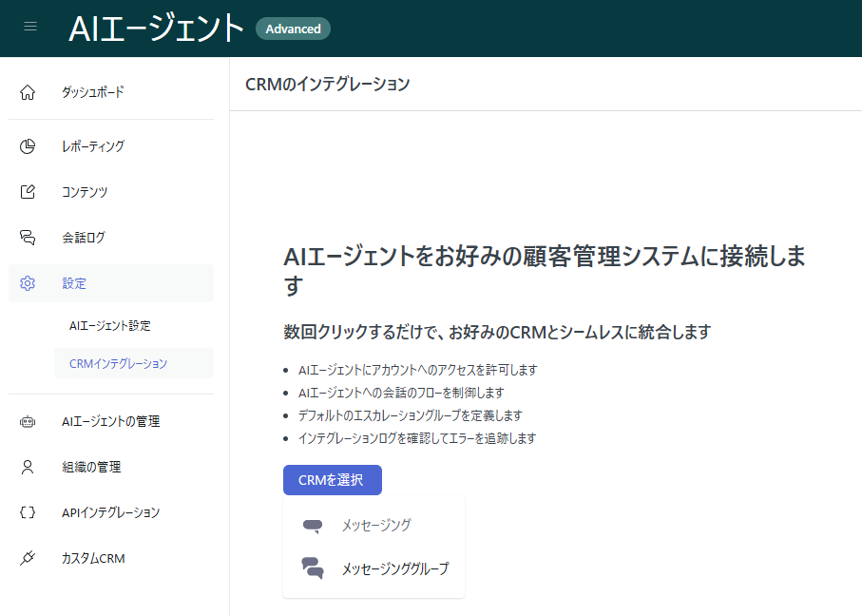The image size is (862, 616).
Task: Select the robot icon for AIエージェントの管理
Action: click(27, 420)
